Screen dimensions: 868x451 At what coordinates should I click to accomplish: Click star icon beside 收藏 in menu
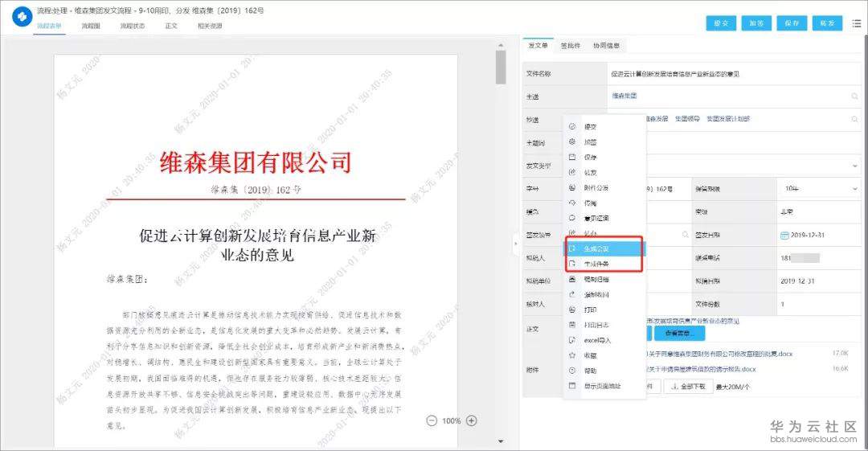572,355
